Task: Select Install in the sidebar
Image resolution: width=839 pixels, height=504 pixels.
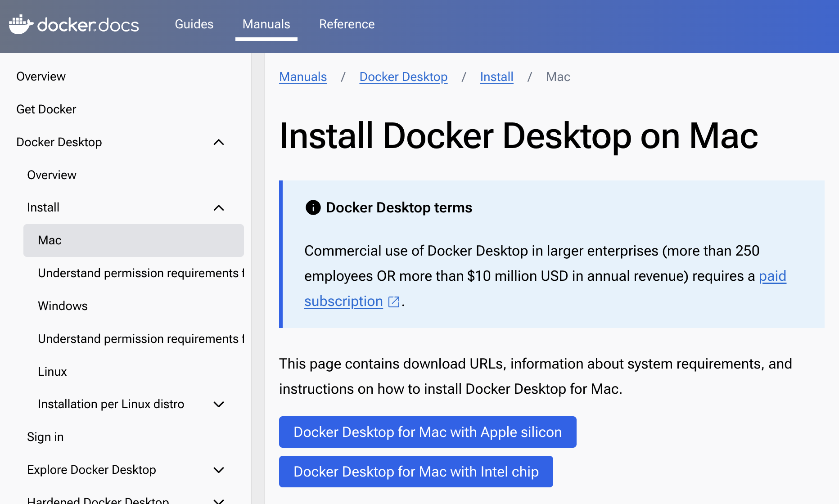Action: pyautogui.click(x=43, y=207)
